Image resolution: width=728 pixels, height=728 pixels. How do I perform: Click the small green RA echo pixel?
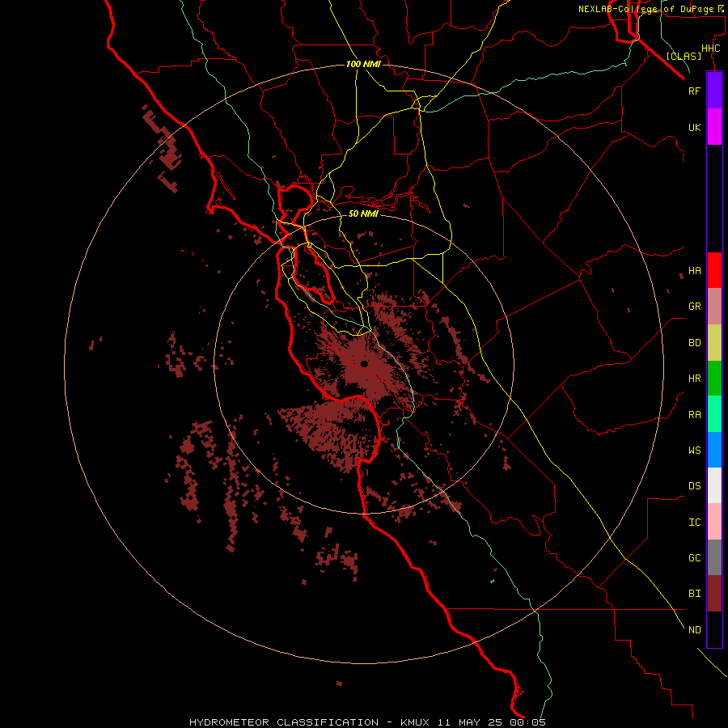click(492, 581)
